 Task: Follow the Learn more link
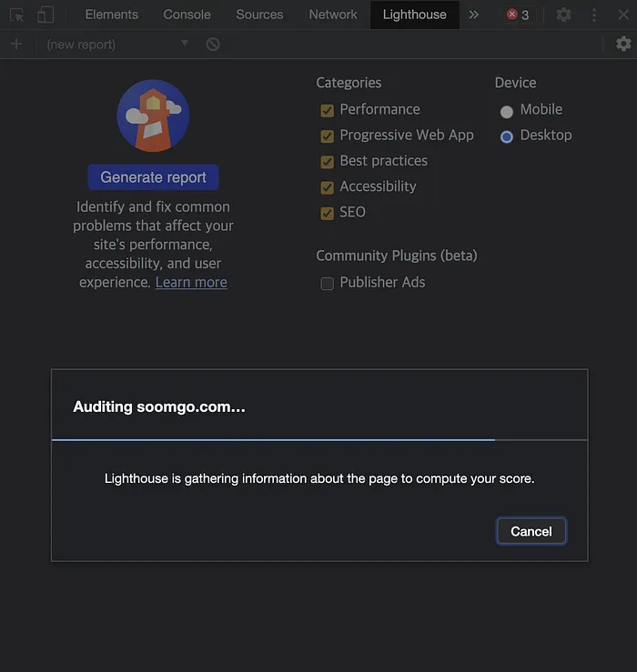191,282
